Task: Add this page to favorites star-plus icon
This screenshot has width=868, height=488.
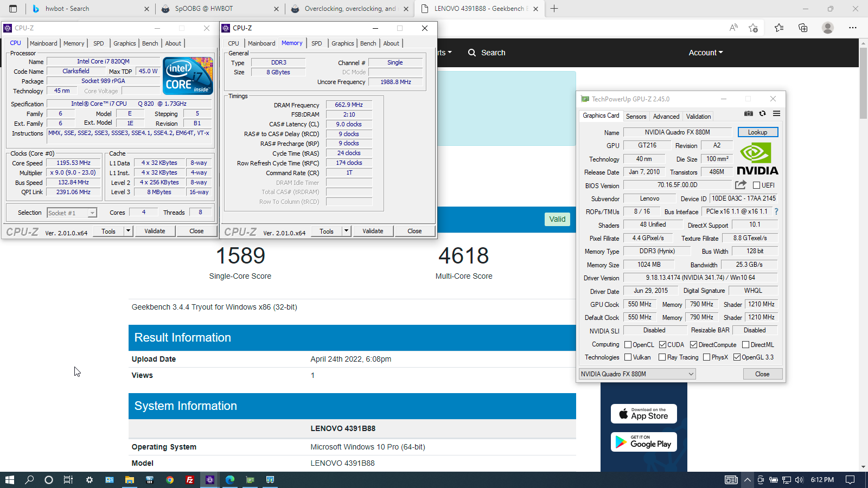Action: 753,28
